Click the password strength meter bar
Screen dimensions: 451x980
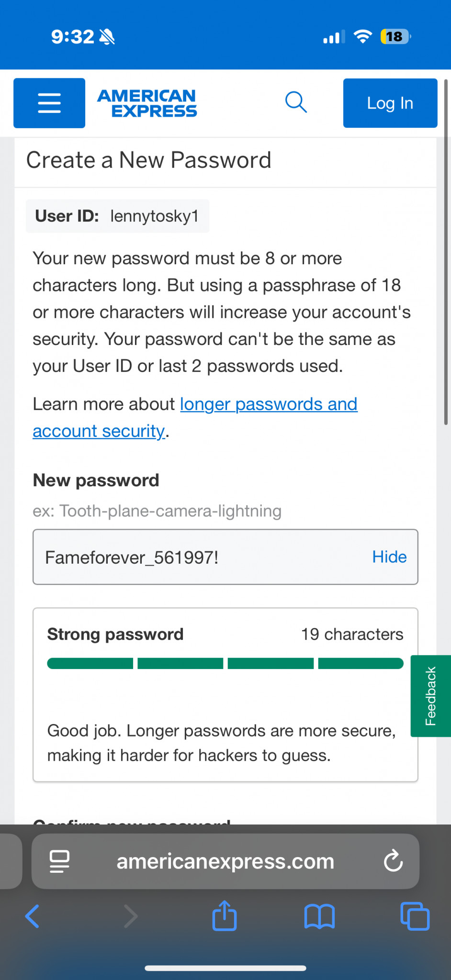[x=225, y=664]
